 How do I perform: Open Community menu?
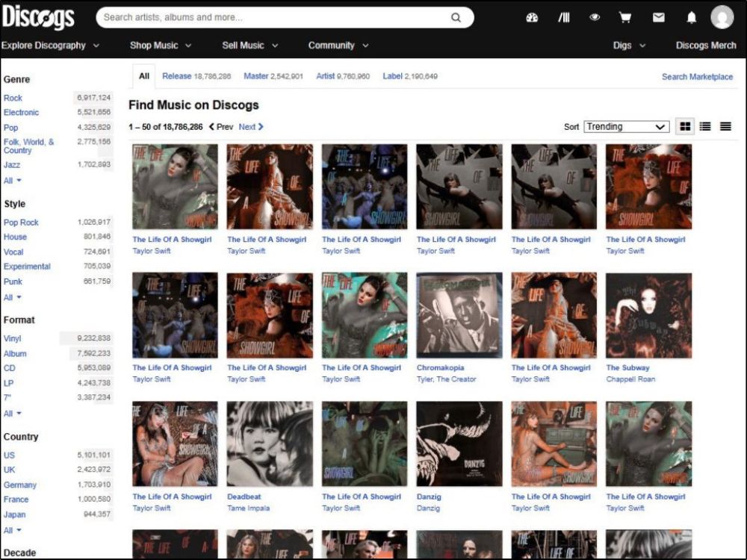click(338, 46)
